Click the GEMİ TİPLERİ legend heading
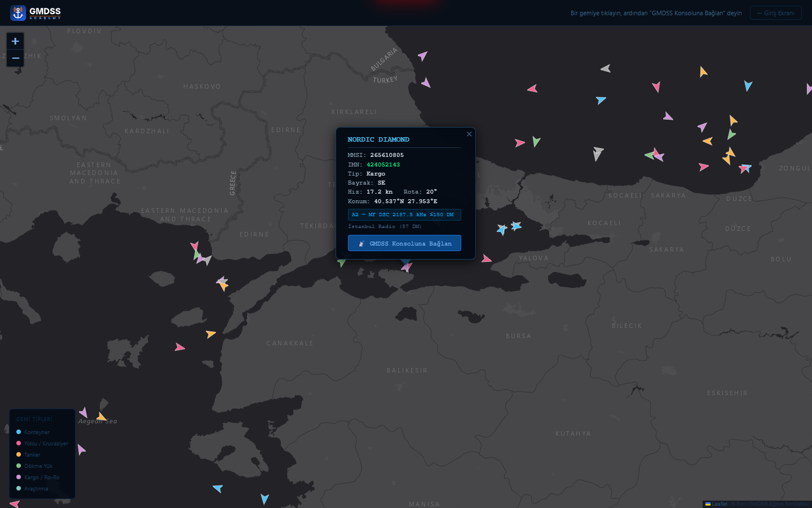 [x=34, y=419]
